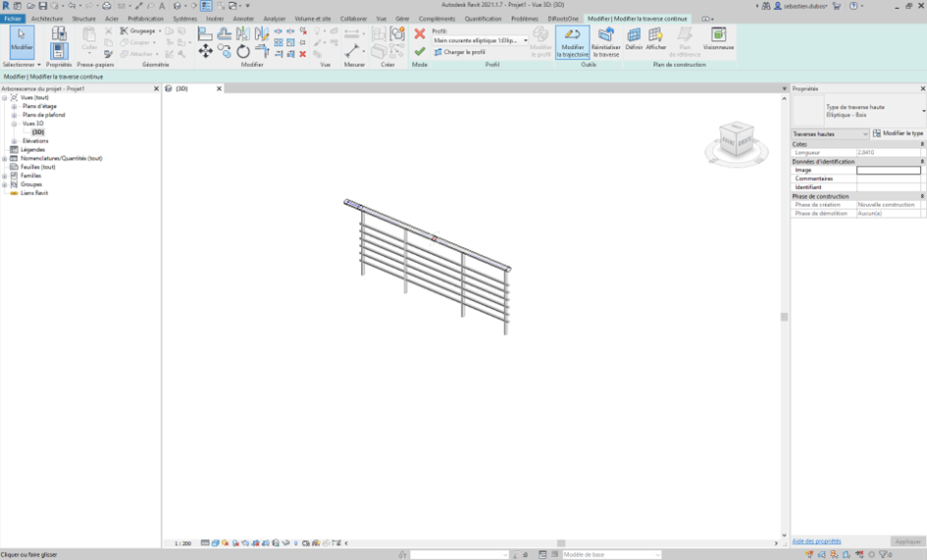927x560 pixels.
Task: Select the Measure (Mesurer) tool
Action: pyautogui.click(x=352, y=51)
